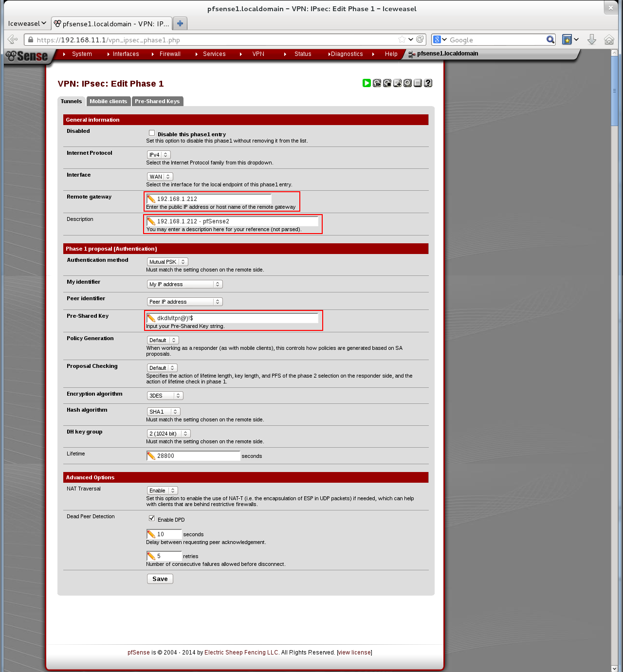Click the stop service gear icon
This screenshot has width=623, height=672.
click(387, 83)
